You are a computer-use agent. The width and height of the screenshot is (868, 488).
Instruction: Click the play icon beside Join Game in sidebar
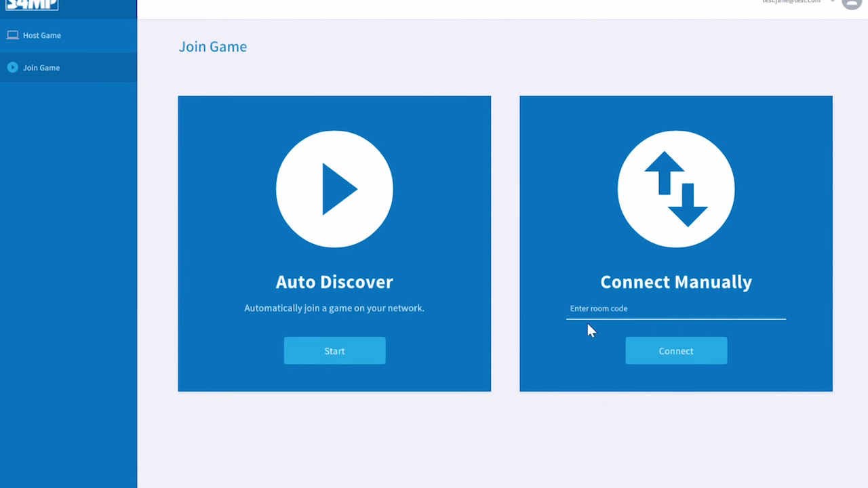click(12, 68)
